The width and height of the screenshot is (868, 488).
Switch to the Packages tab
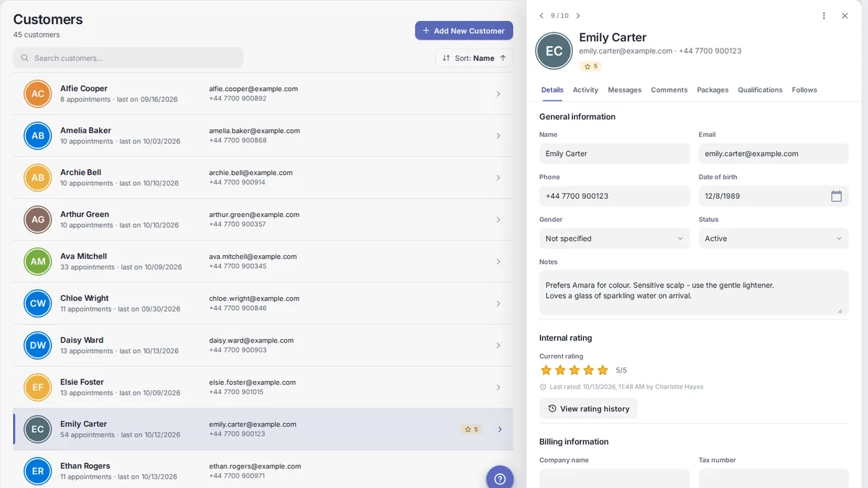712,90
